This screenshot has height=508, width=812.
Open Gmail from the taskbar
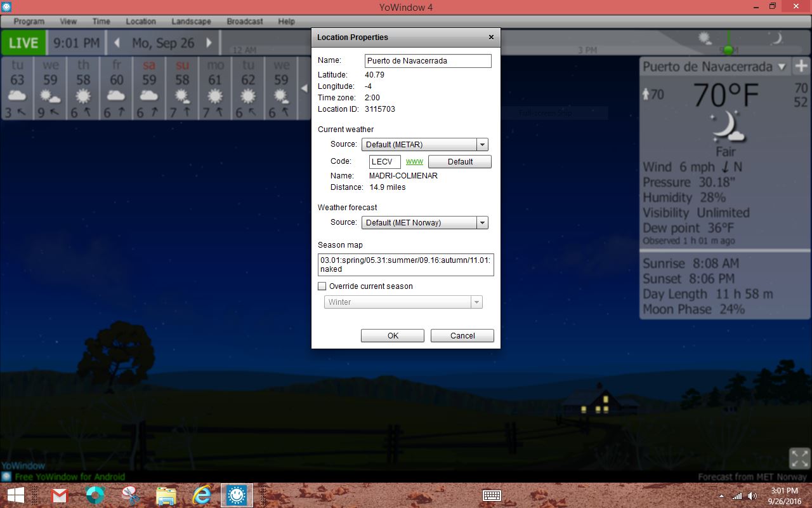click(60, 495)
